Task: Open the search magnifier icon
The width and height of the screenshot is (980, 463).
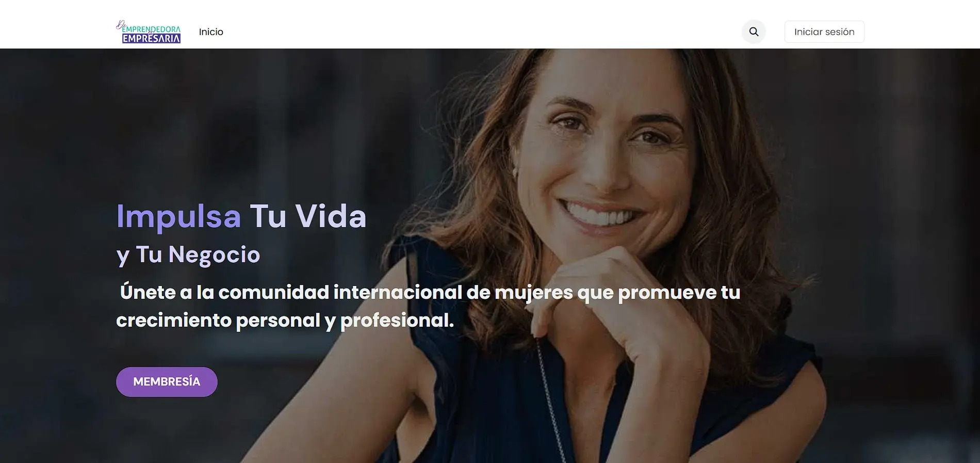Action: click(754, 32)
